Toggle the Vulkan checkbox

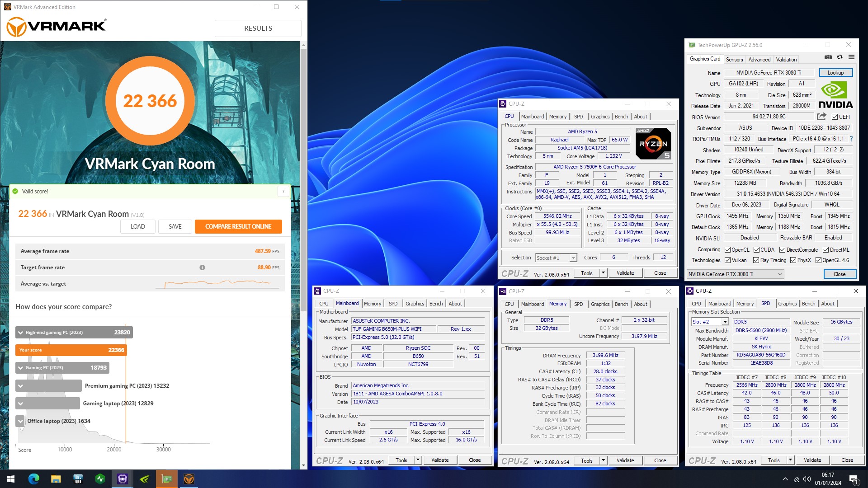click(727, 260)
